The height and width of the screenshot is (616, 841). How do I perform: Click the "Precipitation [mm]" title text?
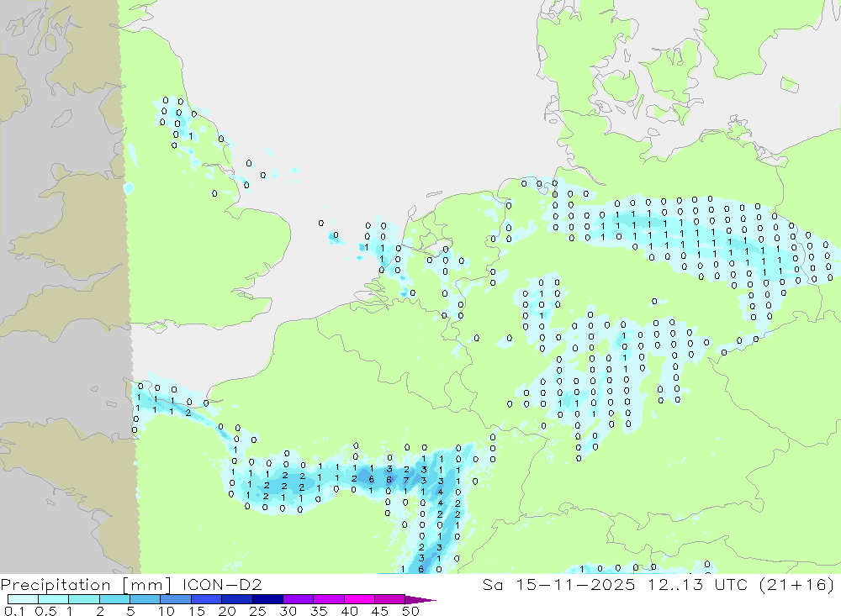coord(86,585)
